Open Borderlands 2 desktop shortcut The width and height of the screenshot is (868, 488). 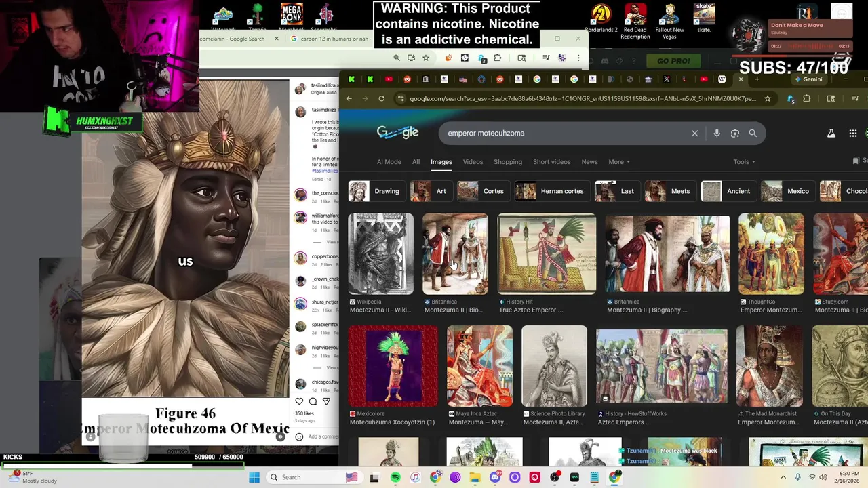coord(601,18)
